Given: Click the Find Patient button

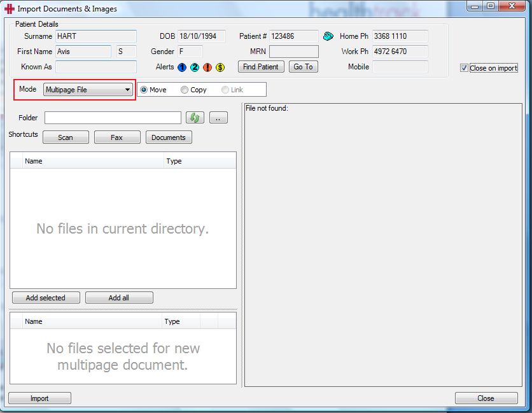Looking at the screenshot, I should [261, 67].
